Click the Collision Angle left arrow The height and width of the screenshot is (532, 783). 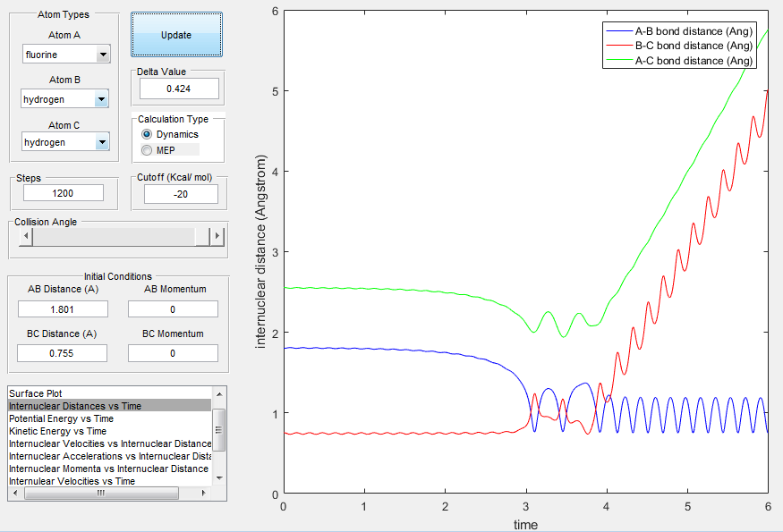(x=26, y=236)
